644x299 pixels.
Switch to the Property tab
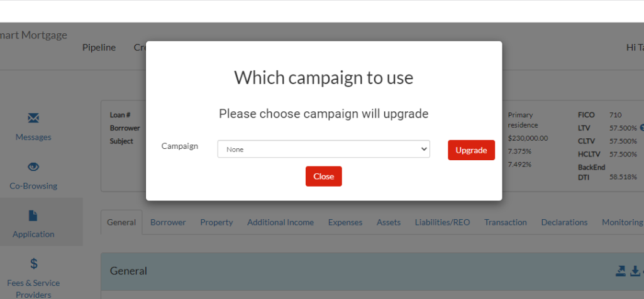click(216, 222)
